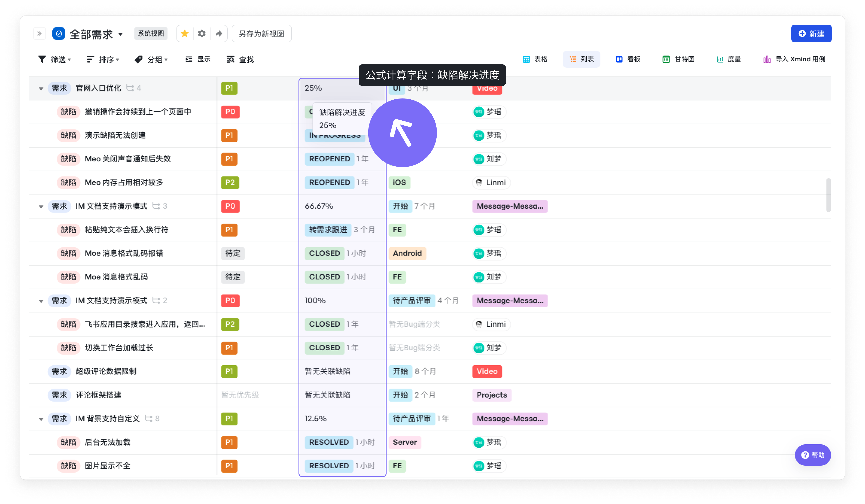Click the share arrow icon
865x504 pixels.
[x=219, y=34]
